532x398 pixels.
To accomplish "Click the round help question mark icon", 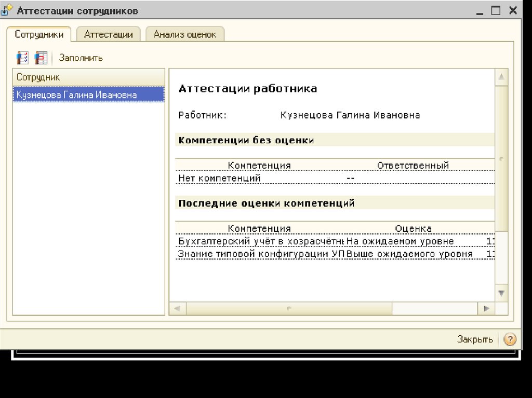I will point(510,339).
